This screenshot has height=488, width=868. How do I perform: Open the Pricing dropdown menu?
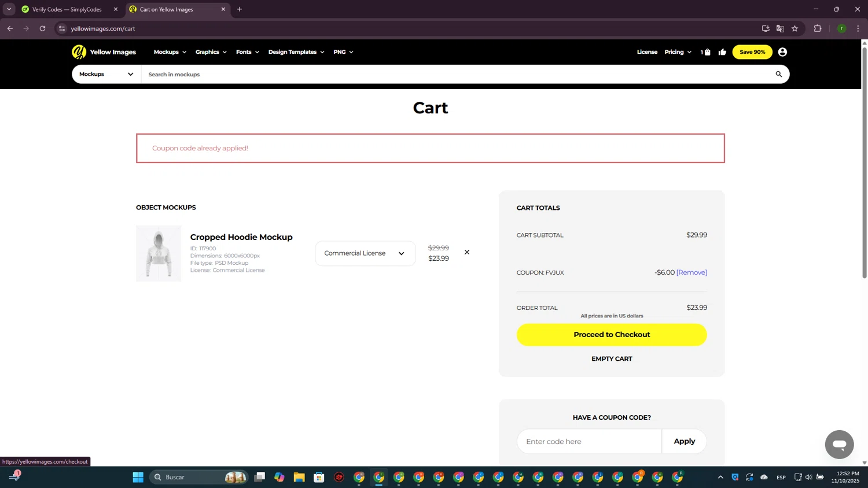[678, 52]
